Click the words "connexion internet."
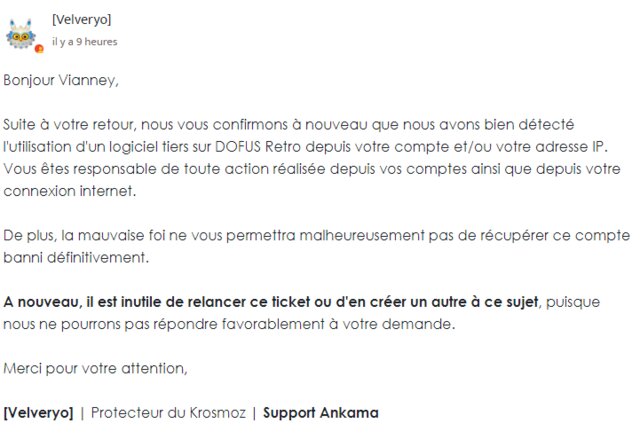The width and height of the screenshot is (640, 439). [67, 191]
